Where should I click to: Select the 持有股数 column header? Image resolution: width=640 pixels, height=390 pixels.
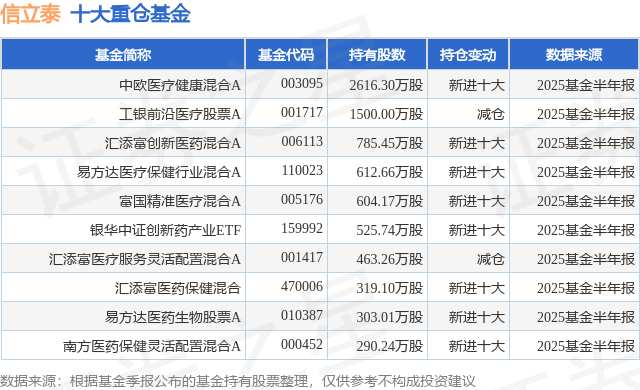click(x=377, y=55)
